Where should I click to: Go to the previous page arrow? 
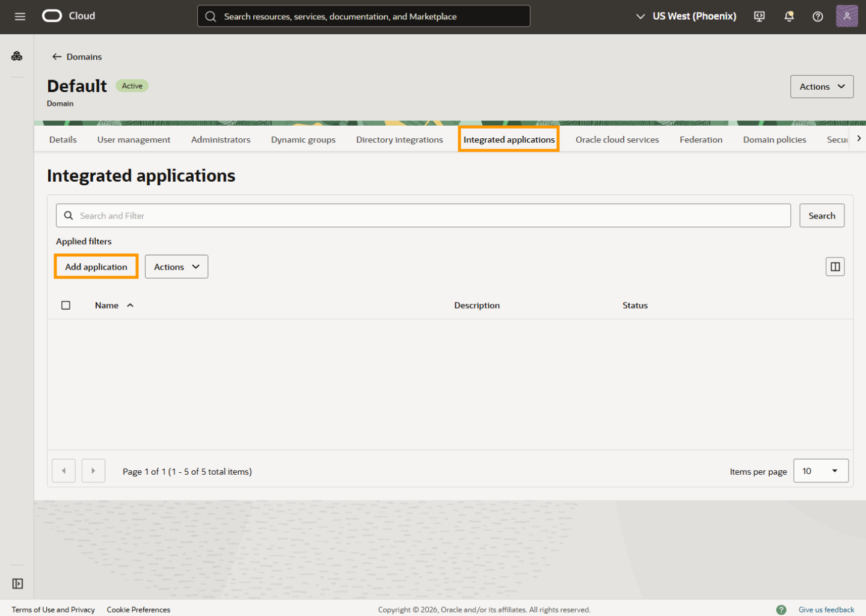click(64, 470)
